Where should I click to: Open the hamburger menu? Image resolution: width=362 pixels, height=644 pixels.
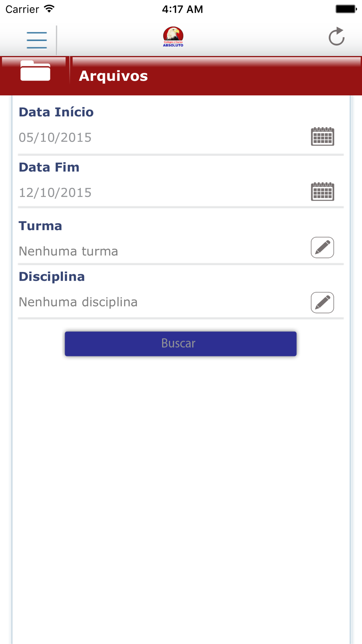coord(37,40)
